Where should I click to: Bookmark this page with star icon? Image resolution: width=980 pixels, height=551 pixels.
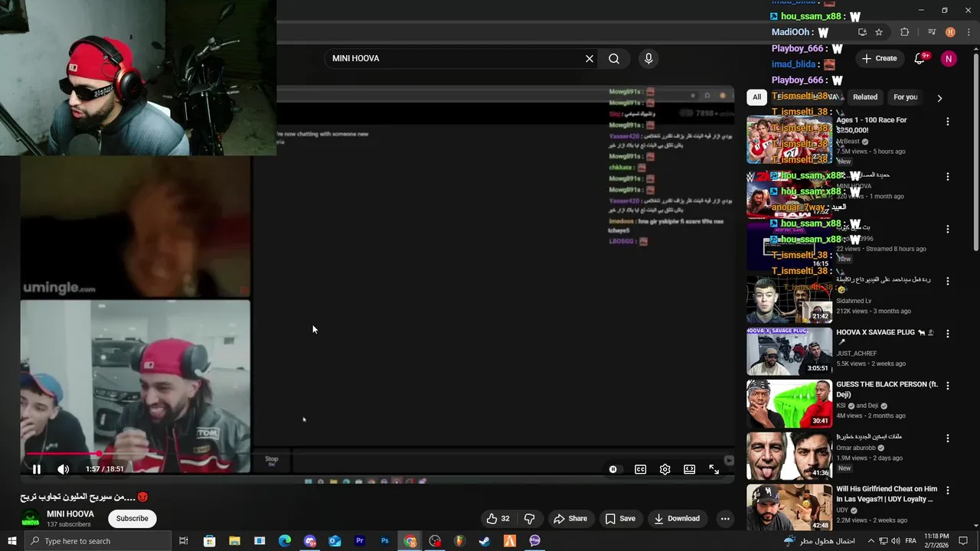click(879, 32)
